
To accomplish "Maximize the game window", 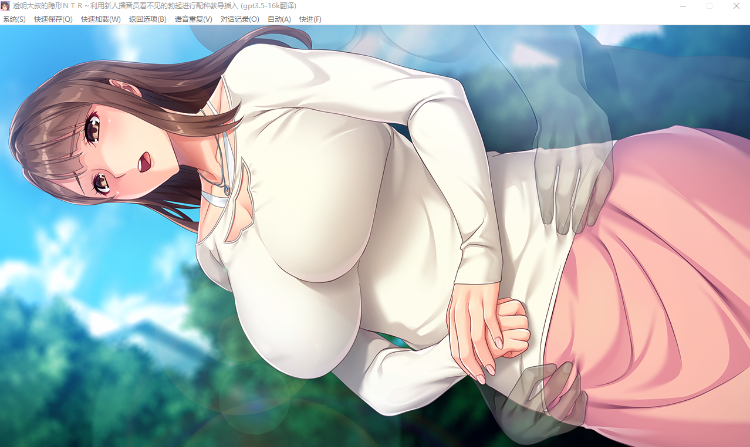I will tap(709, 6).
